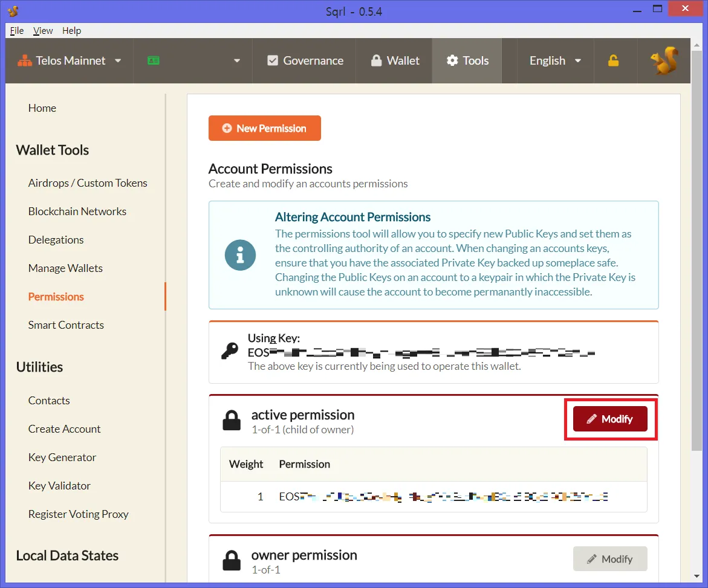Click the Using Key EOS public key text
Screen dimensions: 708x588
pyautogui.click(x=421, y=352)
